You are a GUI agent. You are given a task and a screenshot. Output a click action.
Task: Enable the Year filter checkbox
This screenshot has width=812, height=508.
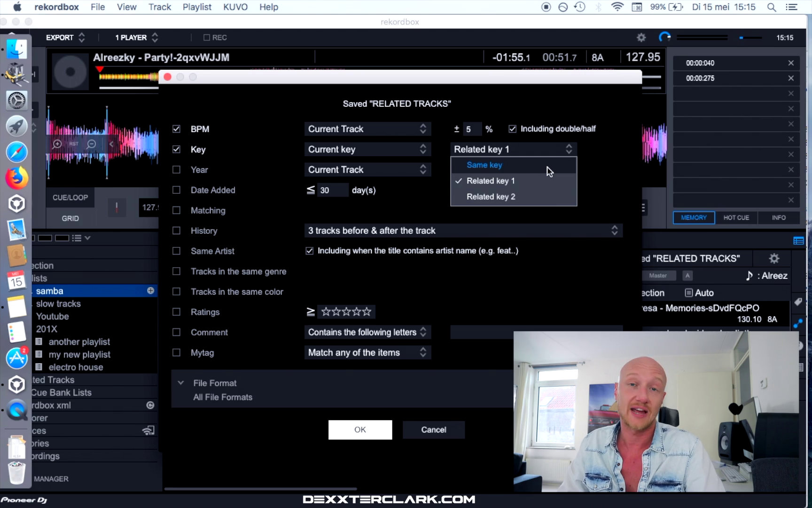point(177,170)
